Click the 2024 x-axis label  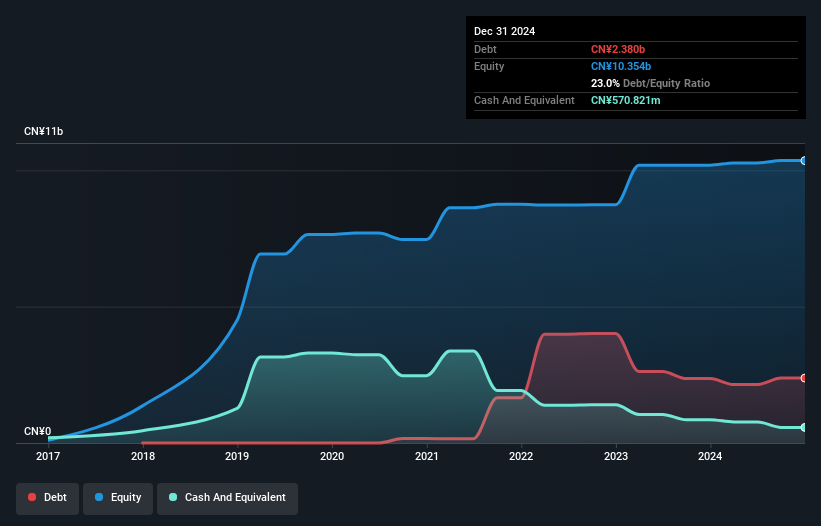710,456
